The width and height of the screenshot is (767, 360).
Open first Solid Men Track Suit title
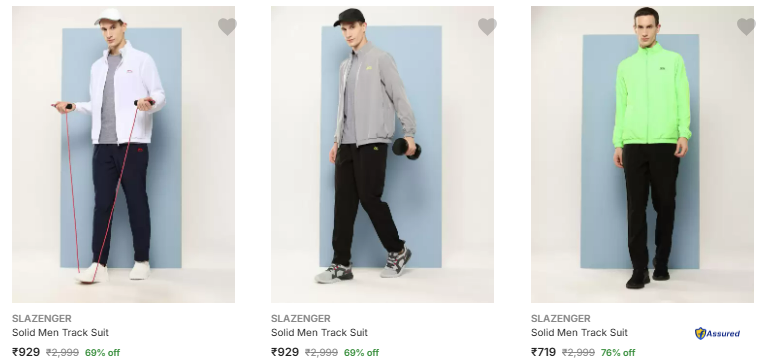pyautogui.click(x=60, y=333)
